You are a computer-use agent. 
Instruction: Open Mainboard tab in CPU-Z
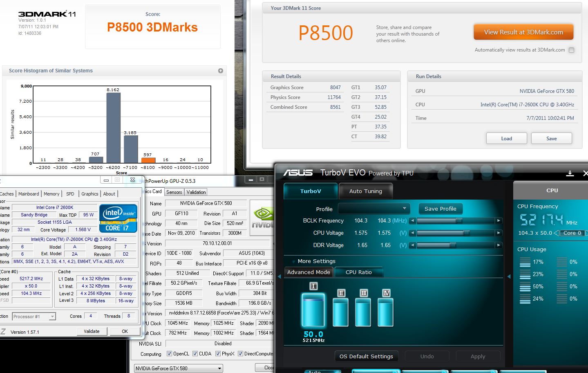[x=29, y=194]
